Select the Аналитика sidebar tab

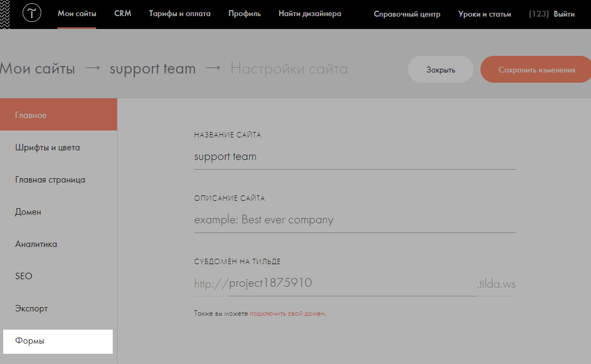pyautogui.click(x=36, y=244)
